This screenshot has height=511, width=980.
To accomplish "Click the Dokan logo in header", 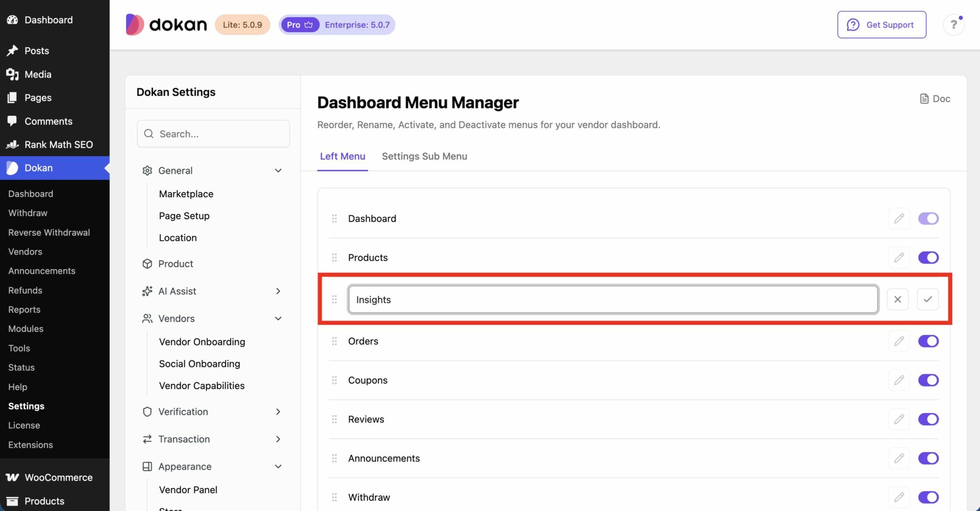I will [x=166, y=24].
